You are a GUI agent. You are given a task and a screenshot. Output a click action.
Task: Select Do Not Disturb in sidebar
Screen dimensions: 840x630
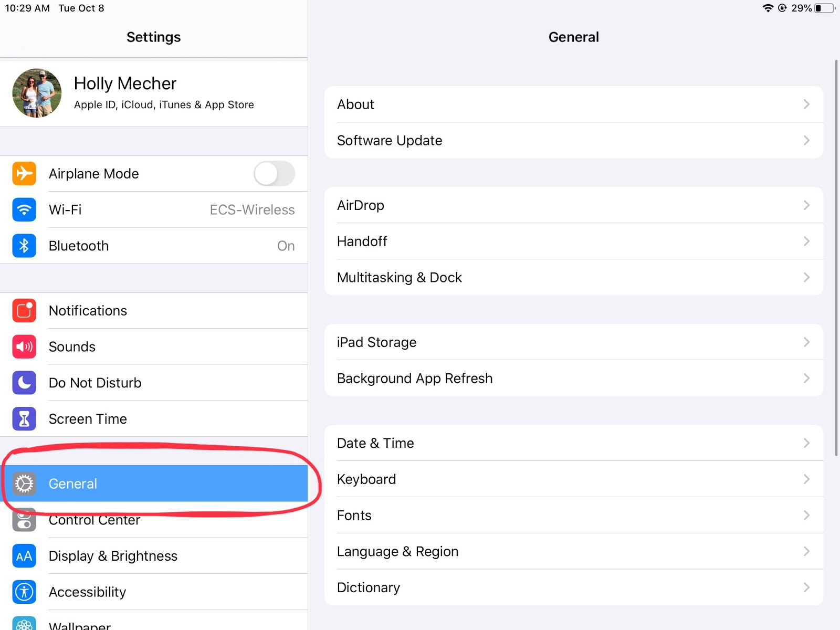click(154, 383)
